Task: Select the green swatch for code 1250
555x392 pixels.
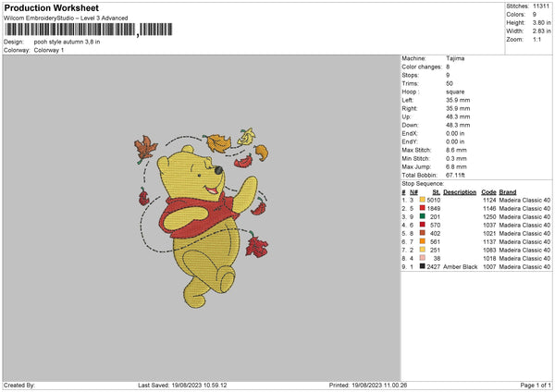Action: tap(423, 216)
